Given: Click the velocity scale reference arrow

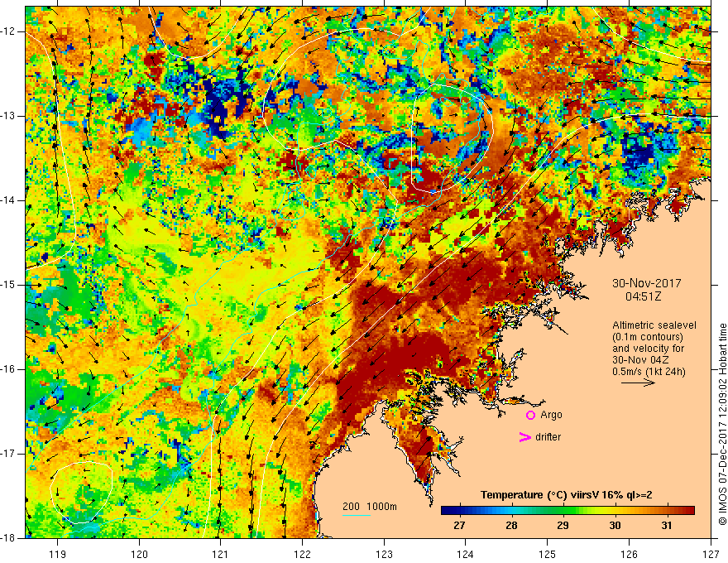Looking at the screenshot, I should click(x=638, y=383).
